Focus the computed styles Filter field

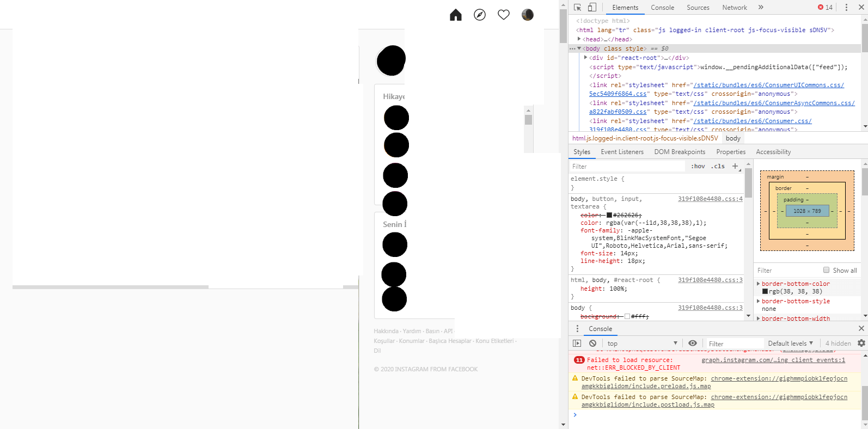point(787,271)
